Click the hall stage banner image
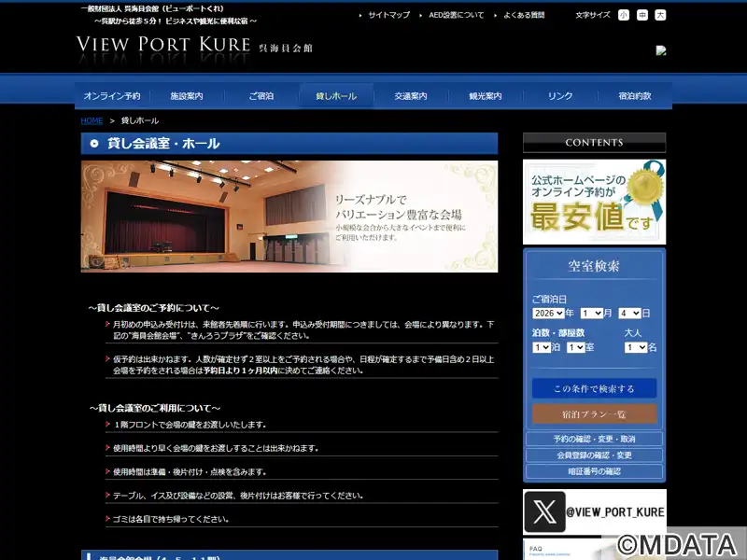 pos(289,217)
